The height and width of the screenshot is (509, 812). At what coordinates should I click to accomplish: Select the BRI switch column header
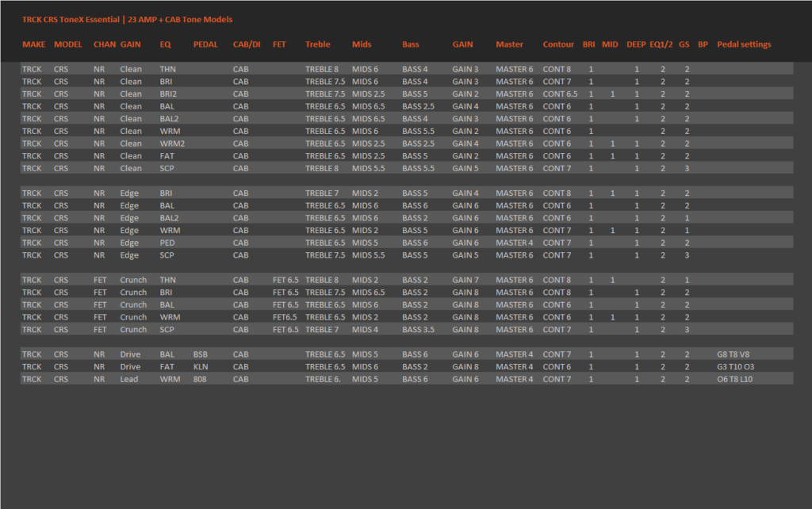tap(589, 44)
